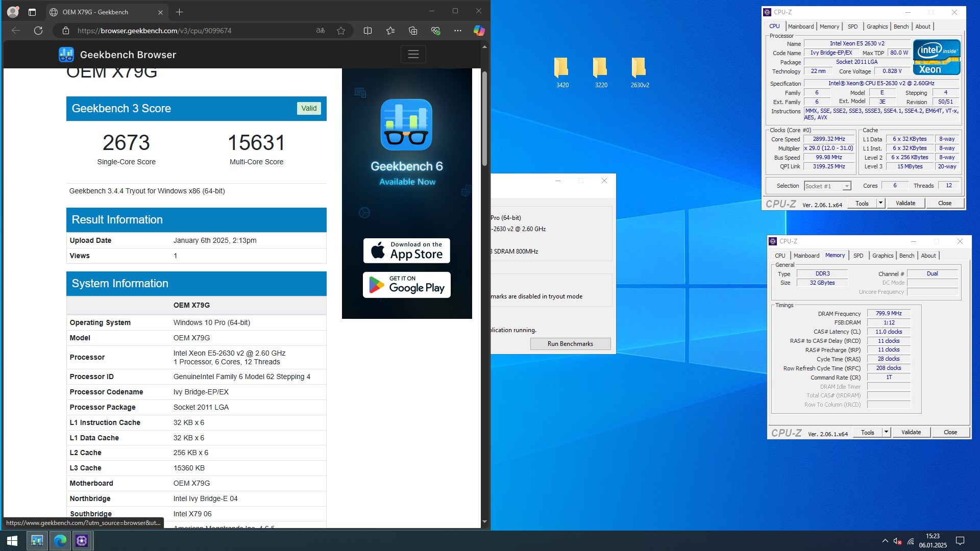980x551 pixels.
Task: Open Copilot in the Edge toolbar
Action: point(479,31)
